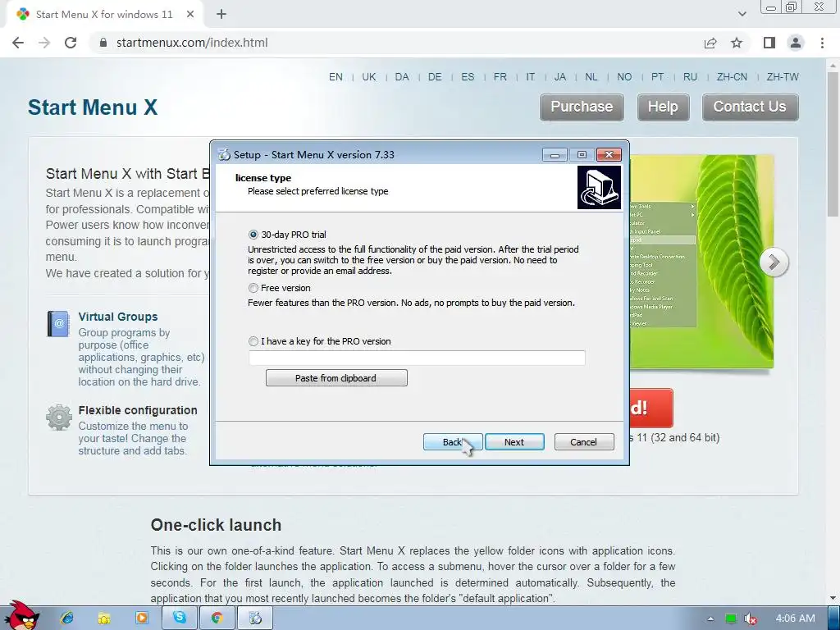Click the padlock site info icon
Image resolution: width=840 pixels, height=630 pixels.
coord(103,43)
